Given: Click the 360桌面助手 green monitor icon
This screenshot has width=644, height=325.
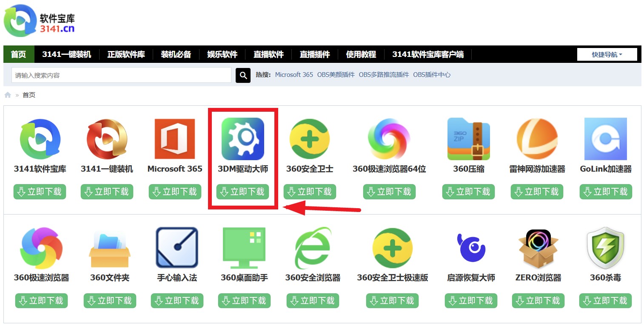Looking at the screenshot, I should click(244, 248).
